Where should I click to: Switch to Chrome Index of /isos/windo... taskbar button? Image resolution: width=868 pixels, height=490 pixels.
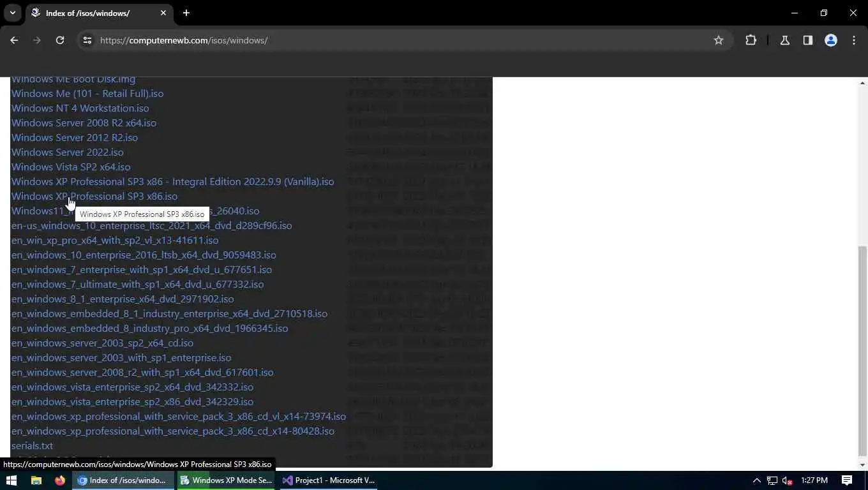pos(123,480)
